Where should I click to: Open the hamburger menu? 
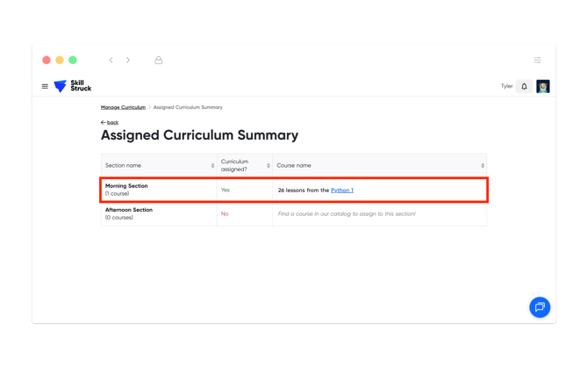[x=45, y=86]
